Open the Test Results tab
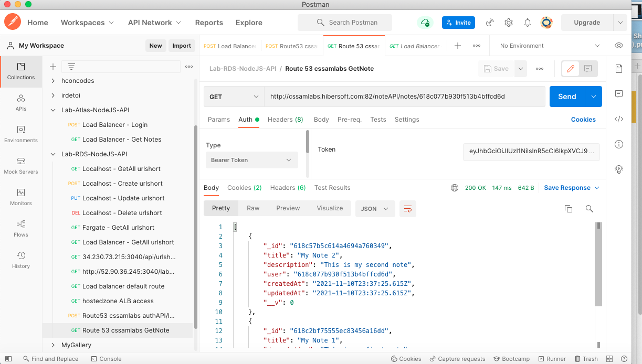This screenshot has height=364, width=642. (x=332, y=188)
